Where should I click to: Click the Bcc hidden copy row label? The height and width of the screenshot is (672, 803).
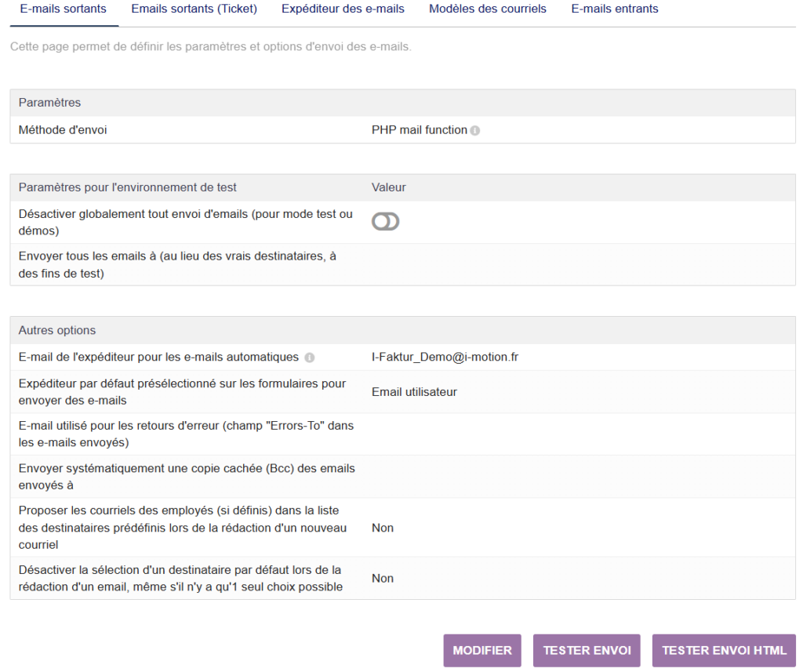click(187, 477)
